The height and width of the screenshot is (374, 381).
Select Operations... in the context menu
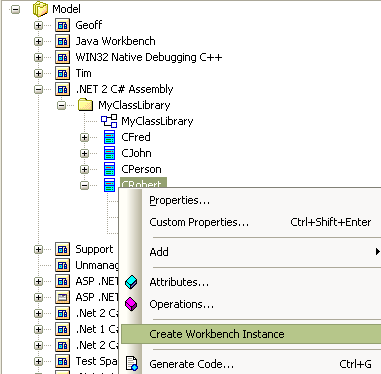coord(250,304)
